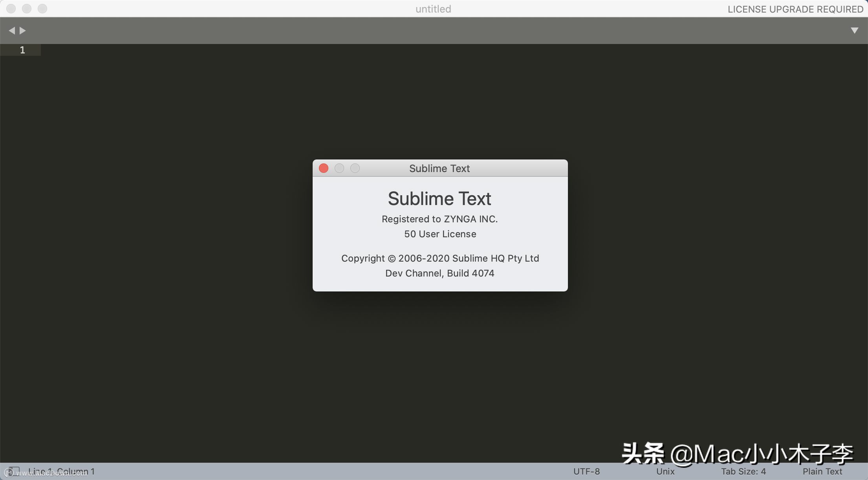Go to previous tab with left arrow
This screenshot has height=480, width=868.
coord(12,31)
